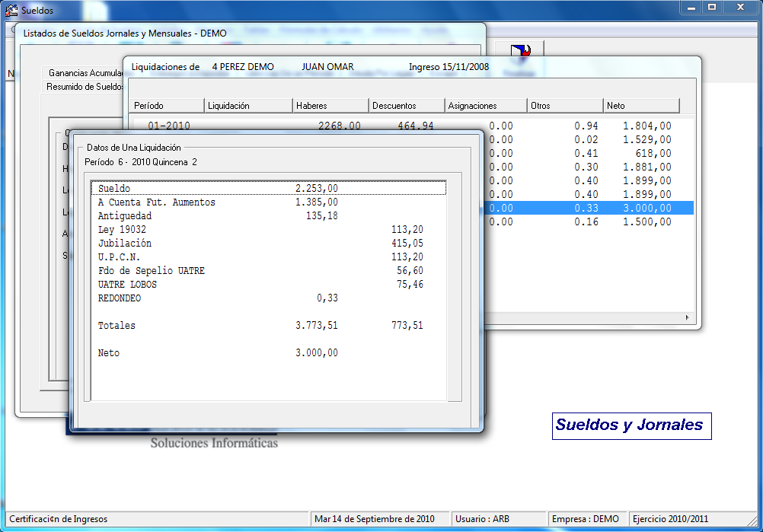Select the highlighted row with Neto 3.000,00
The width and height of the screenshot is (763, 532).
(x=589, y=208)
